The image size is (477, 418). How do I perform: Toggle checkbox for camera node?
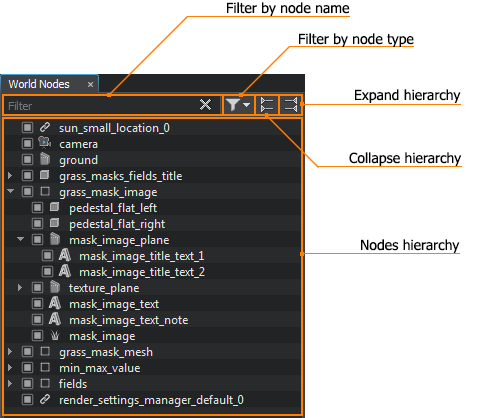27,144
